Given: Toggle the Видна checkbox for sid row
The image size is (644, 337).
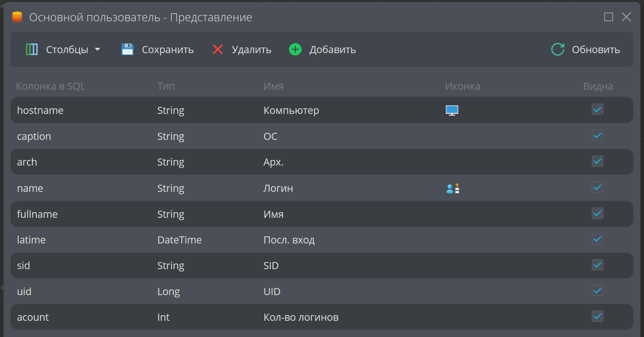Looking at the screenshot, I should point(597,265).
